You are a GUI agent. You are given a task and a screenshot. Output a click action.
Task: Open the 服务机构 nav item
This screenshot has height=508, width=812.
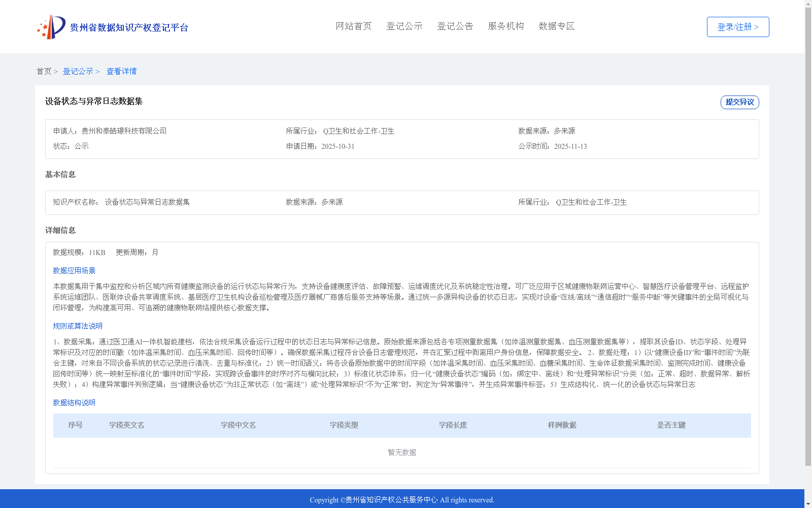coord(506,26)
